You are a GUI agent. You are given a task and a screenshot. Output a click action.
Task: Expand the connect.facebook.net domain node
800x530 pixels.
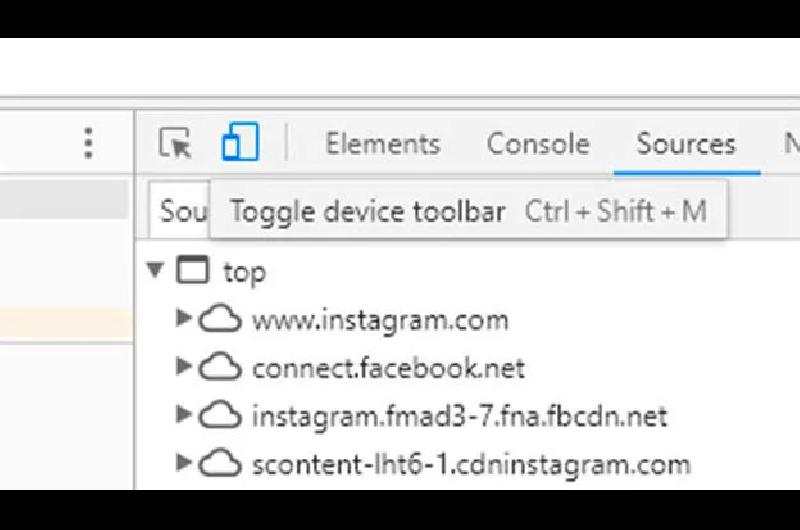pos(183,366)
